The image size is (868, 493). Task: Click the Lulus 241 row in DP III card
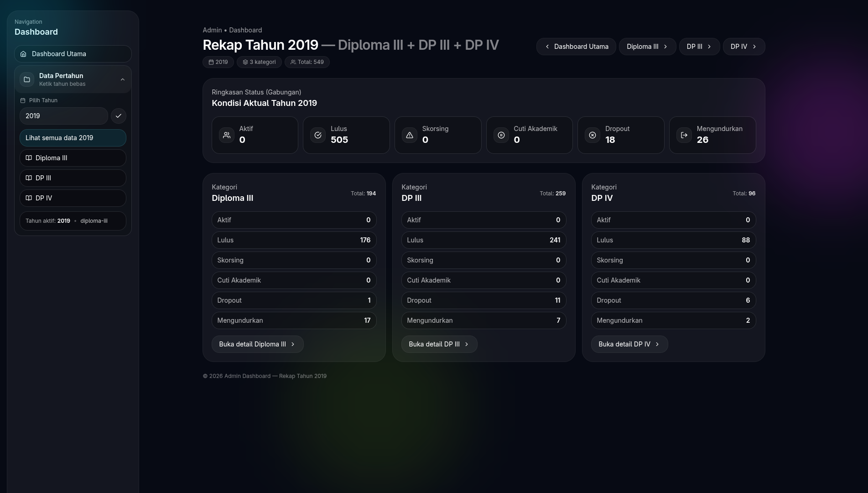tap(484, 240)
